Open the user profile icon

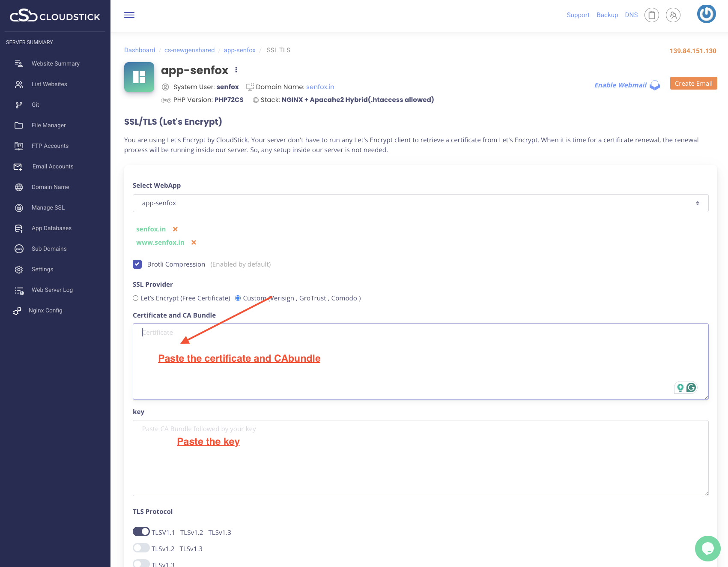tap(673, 15)
